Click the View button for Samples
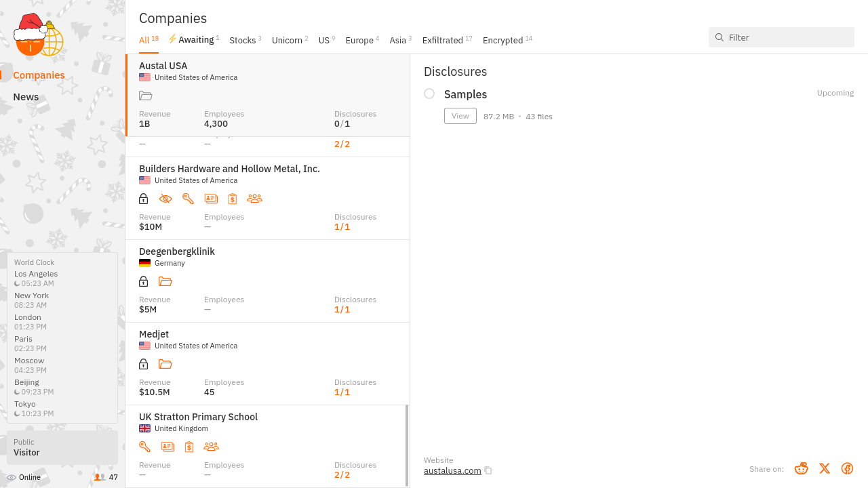 tap(460, 116)
